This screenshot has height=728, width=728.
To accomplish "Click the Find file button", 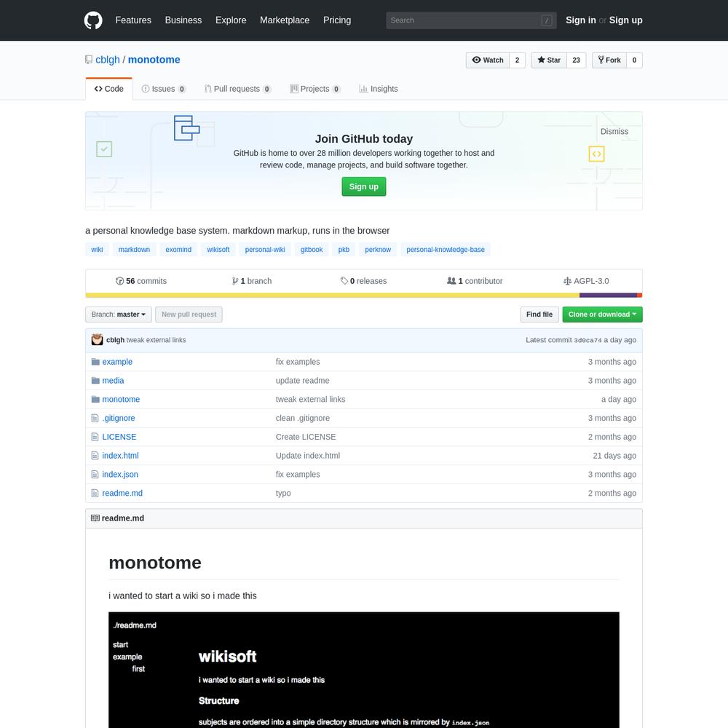I will click(539, 314).
